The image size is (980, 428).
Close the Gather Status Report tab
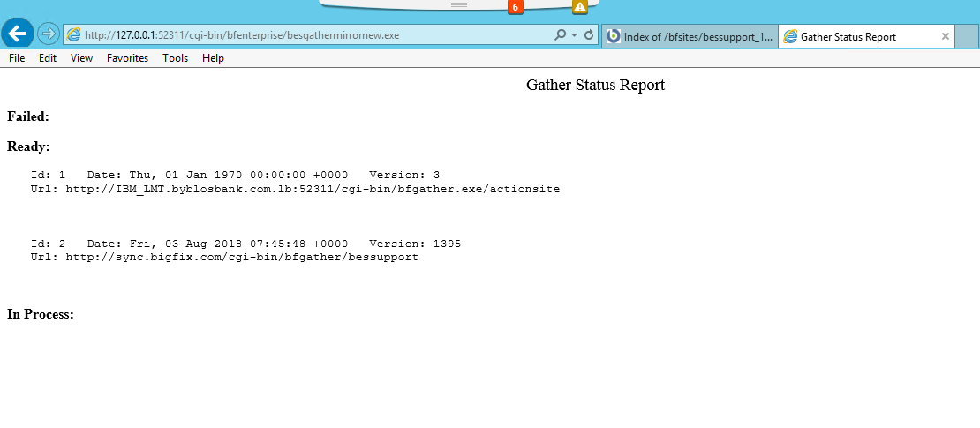[945, 37]
